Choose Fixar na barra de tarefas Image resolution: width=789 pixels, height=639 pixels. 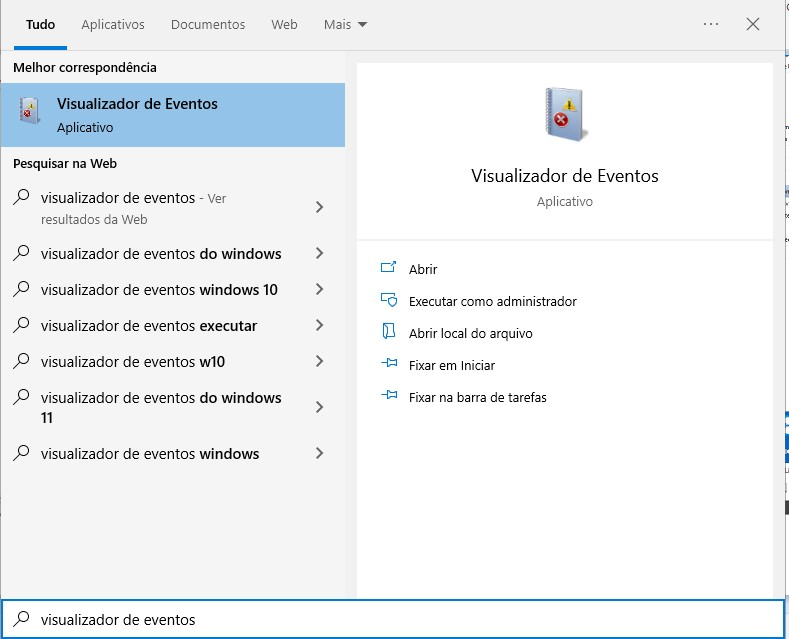[x=478, y=397]
